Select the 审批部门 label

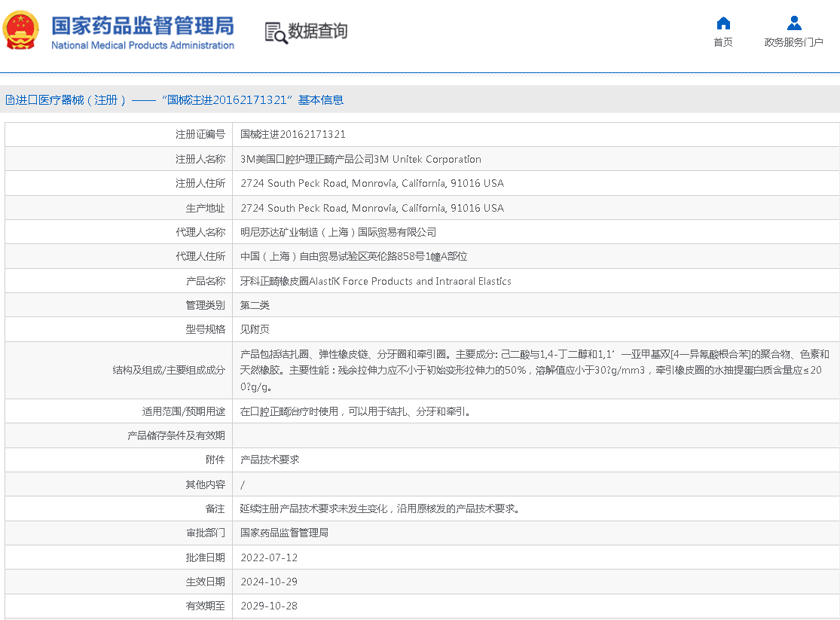tap(205, 533)
